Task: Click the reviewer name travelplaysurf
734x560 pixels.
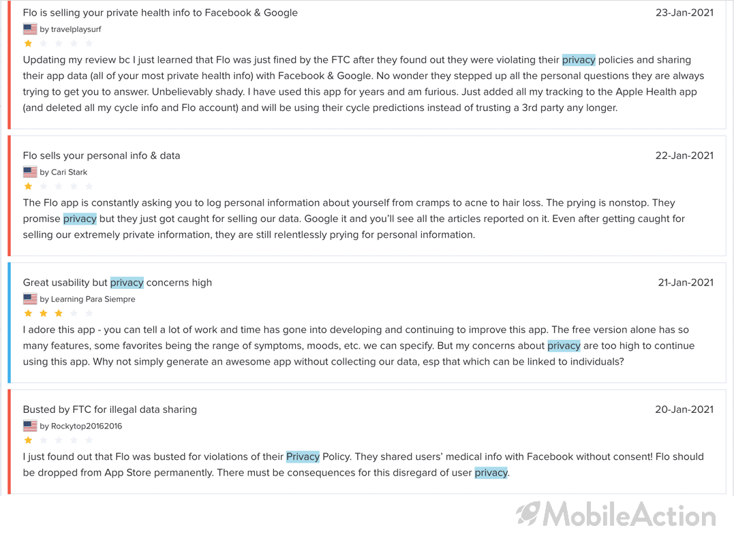Action: coord(76,29)
